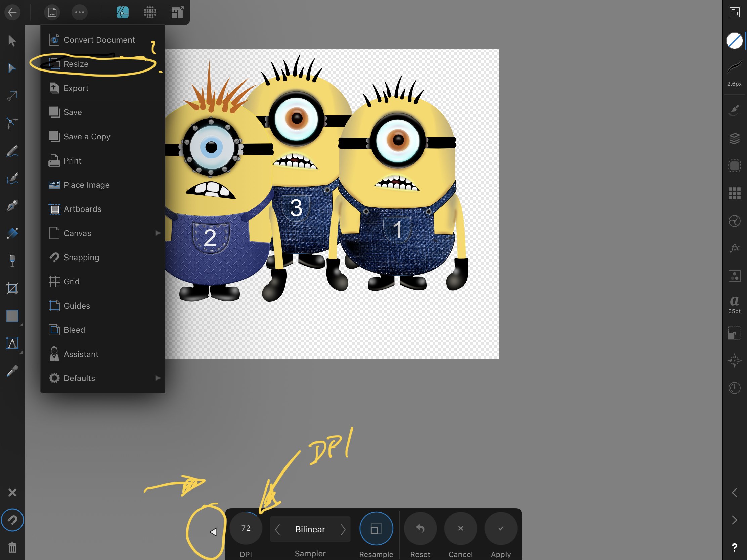This screenshot has width=747, height=560.
Task: Select the Artistic Text tool
Action: pos(12,344)
